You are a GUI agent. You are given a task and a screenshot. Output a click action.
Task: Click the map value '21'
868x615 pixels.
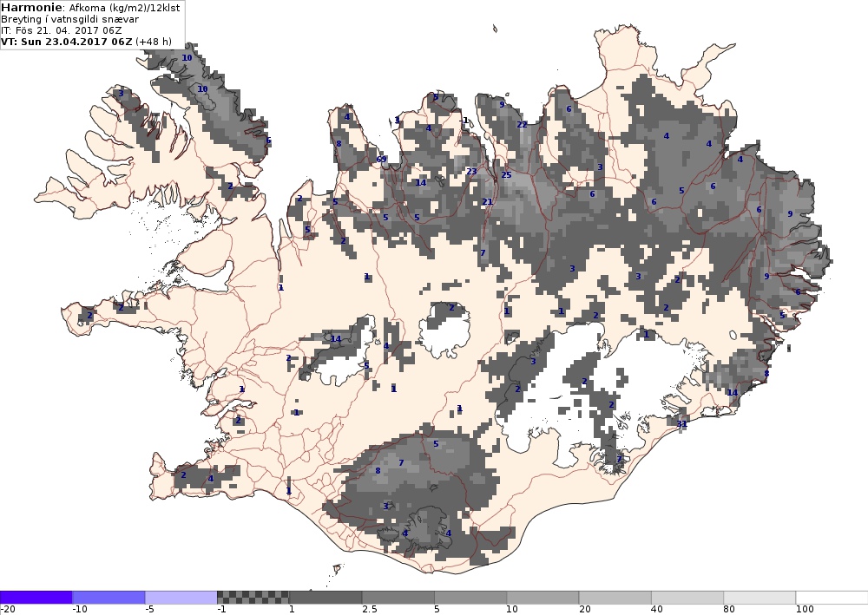487,202
